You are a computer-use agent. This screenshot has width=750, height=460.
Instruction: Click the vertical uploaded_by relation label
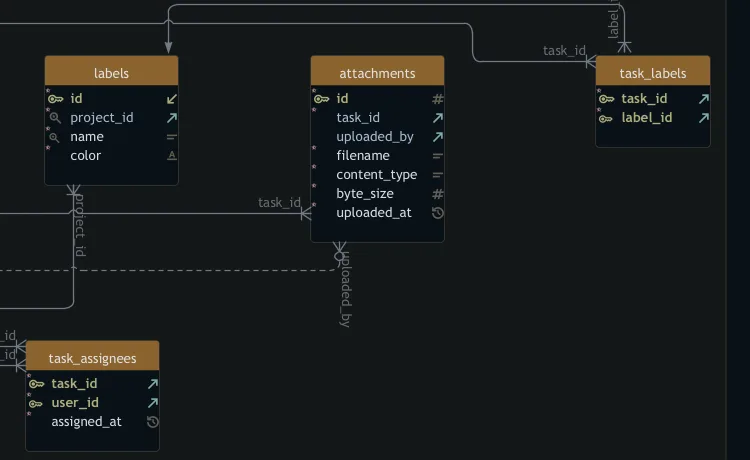point(346,290)
